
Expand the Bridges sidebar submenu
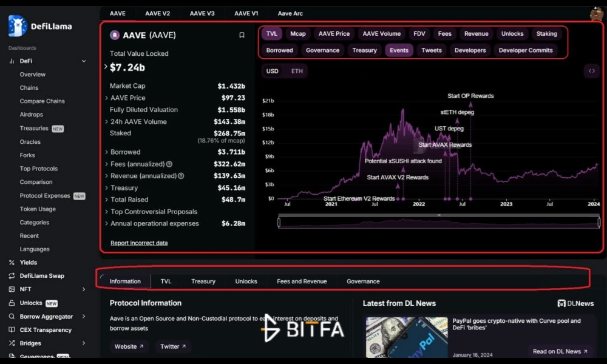(x=84, y=343)
